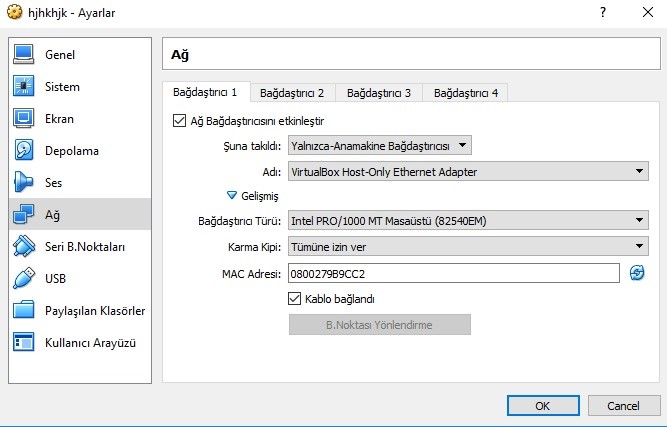Uncheck the Kablo bağlandı checkbox
The width and height of the screenshot is (667, 427).
click(295, 298)
